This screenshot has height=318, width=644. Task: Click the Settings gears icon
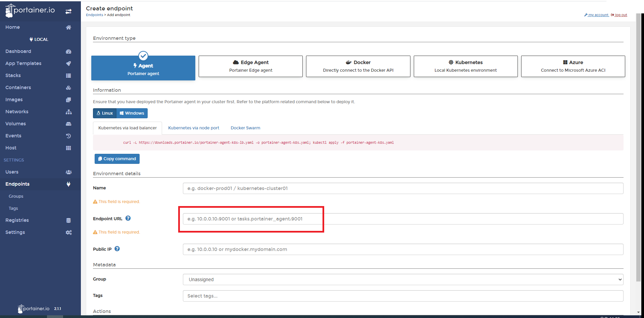(x=68, y=233)
